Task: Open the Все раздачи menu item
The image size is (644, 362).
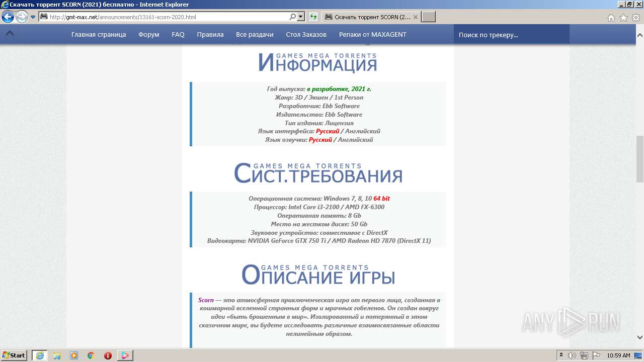Action: point(255,35)
